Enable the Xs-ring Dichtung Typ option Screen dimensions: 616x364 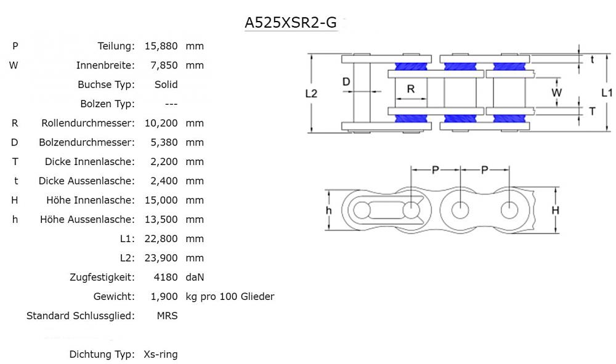click(160, 354)
